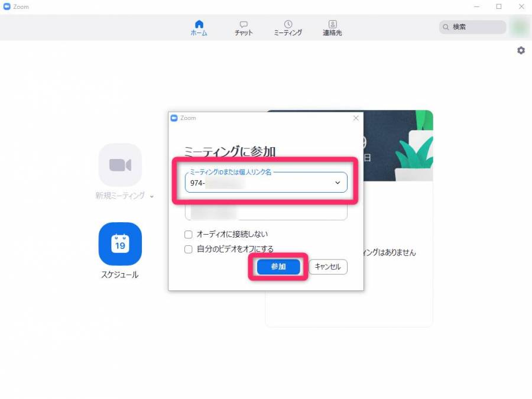The image size is (532, 399).
Task: Click the orange New Meeting camera icon
Action: pyautogui.click(x=120, y=165)
